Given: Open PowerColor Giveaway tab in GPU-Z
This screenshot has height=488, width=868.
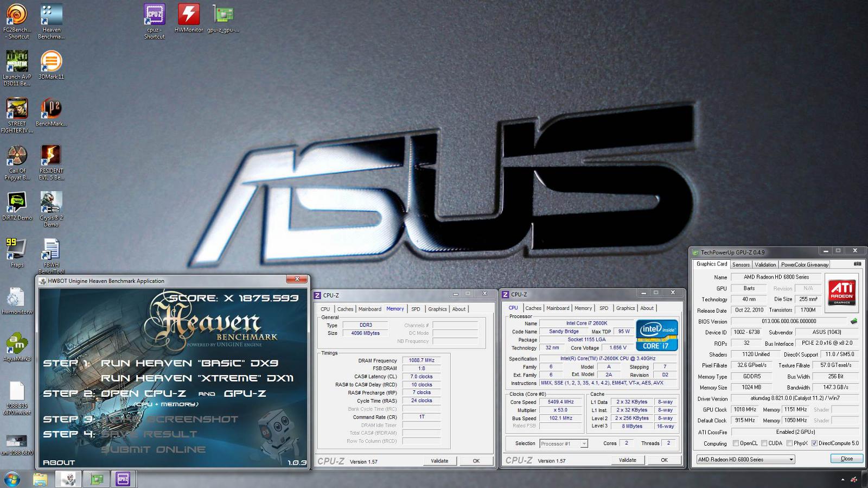Looking at the screenshot, I should click(x=805, y=264).
